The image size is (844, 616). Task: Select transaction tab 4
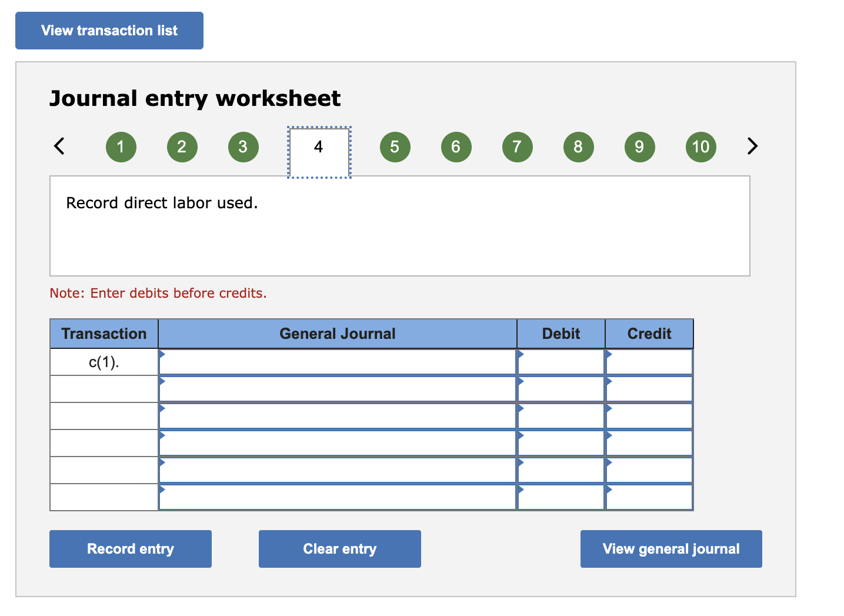318,149
